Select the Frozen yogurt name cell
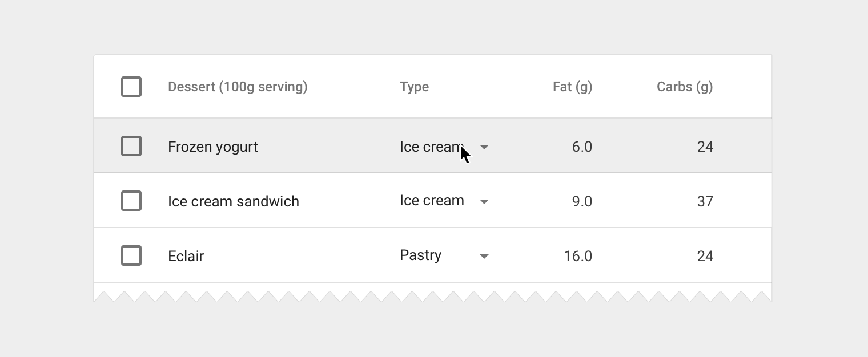 pyautogui.click(x=213, y=147)
